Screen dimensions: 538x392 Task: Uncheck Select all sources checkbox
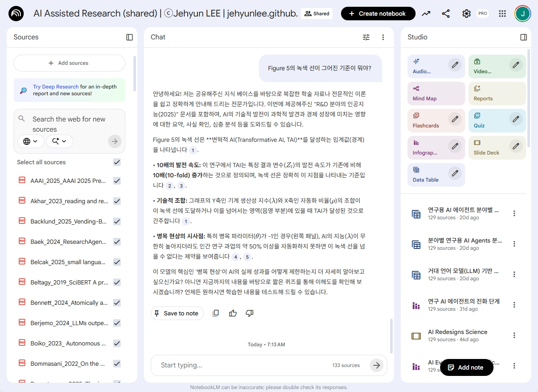click(x=117, y=162)
